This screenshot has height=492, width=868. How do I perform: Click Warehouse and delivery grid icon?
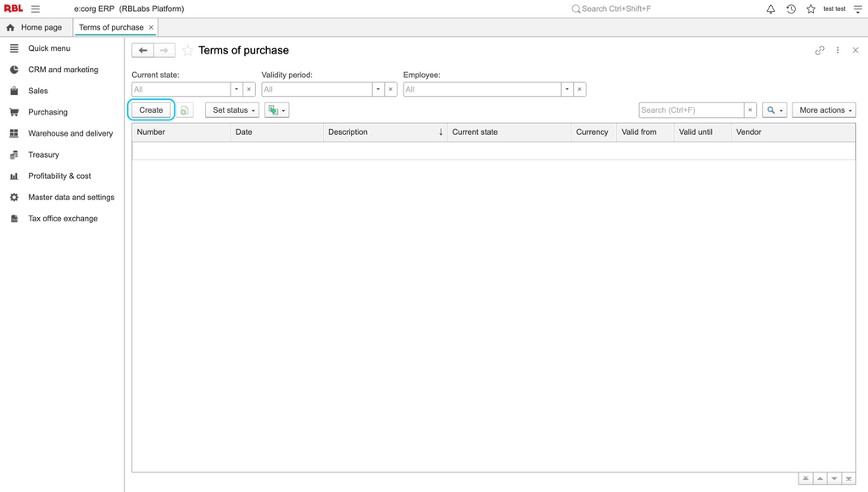pyautogui.click(x=14, y=133)
